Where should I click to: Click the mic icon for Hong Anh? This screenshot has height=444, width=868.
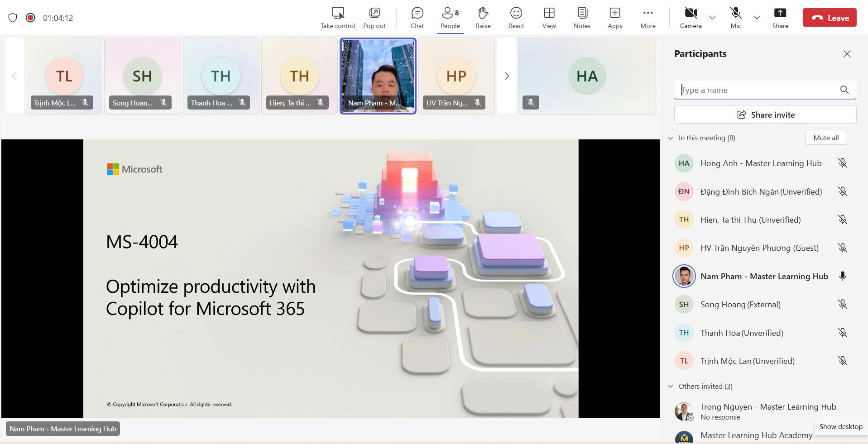coord(843,163)
